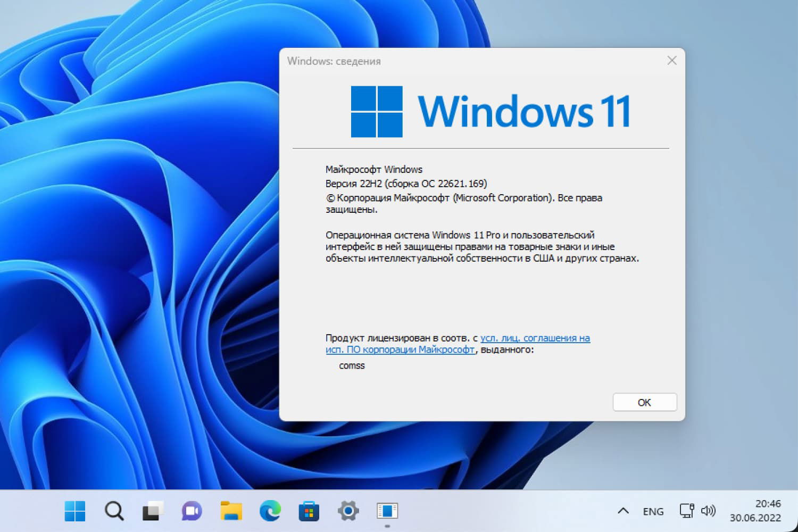Open Task View
The height and width of the screenshot is (532, 798).
click(153, 511)
